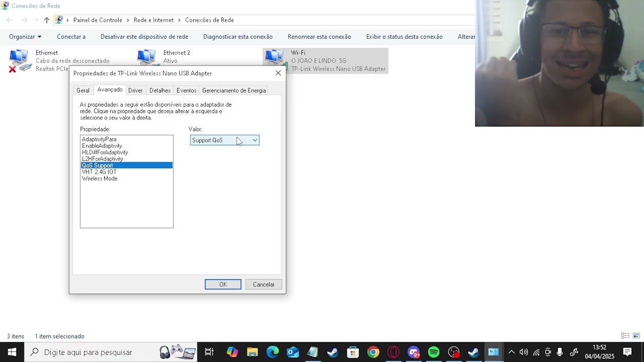The image size is (644, 362).
Task: Select the Ethernet adapter icon
Action: [20, 61]
